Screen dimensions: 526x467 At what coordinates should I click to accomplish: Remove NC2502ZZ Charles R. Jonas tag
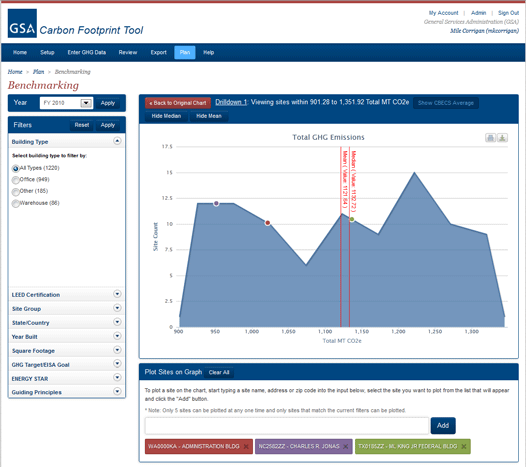coord(346,447)
